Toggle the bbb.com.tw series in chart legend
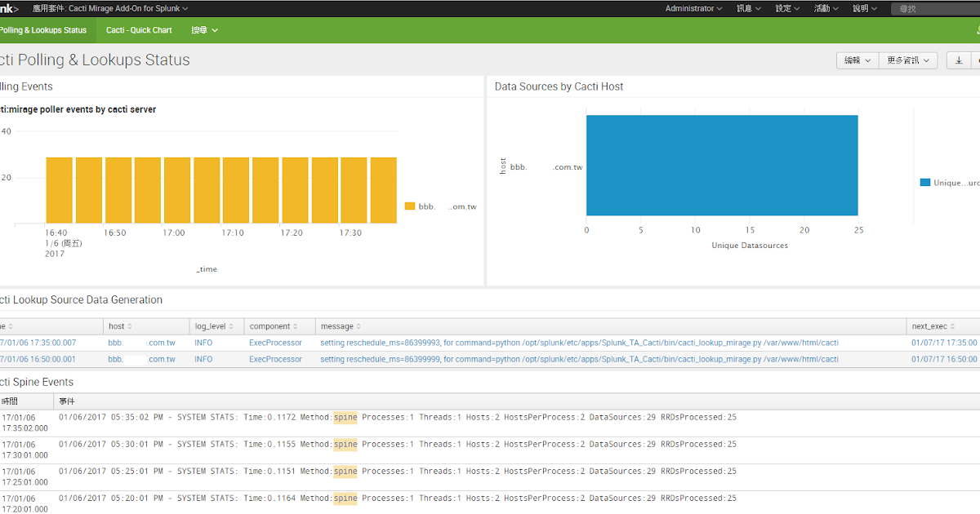This screenshot has height=514, width=980. click(440, 206)
